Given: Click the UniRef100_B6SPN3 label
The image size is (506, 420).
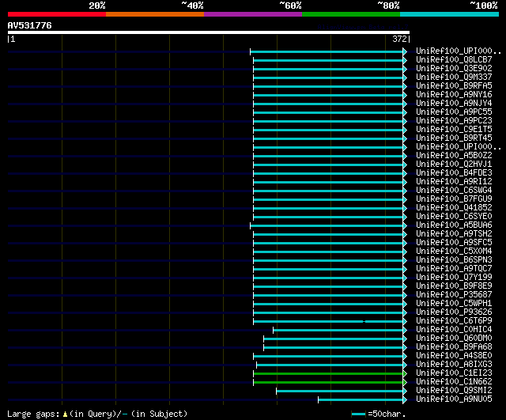Looking at the screenshot, I should pos(454,260).
